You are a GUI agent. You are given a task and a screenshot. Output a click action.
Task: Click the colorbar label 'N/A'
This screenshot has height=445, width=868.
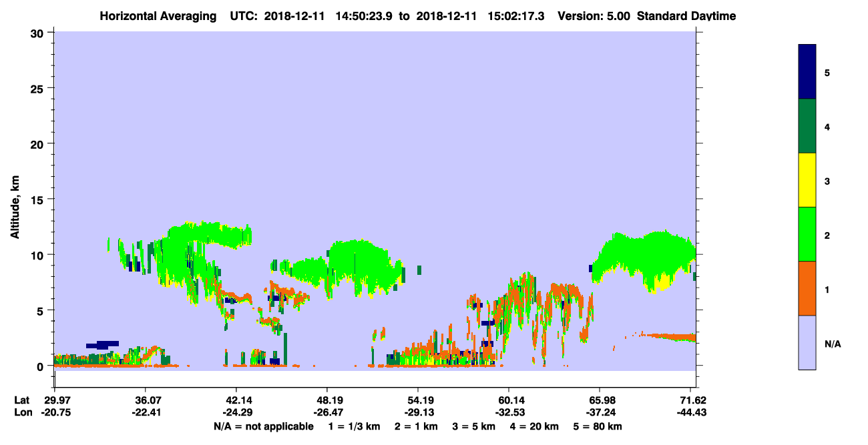832,344
